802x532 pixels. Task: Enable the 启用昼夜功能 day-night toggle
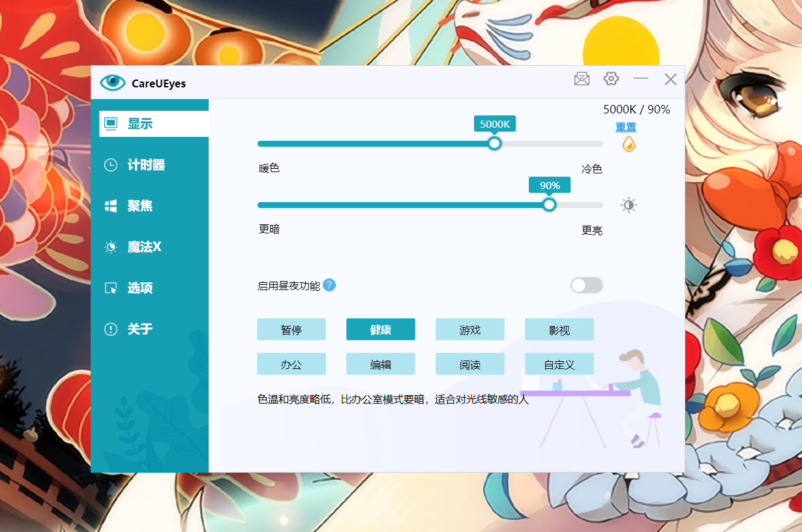[x=587, y=285]
